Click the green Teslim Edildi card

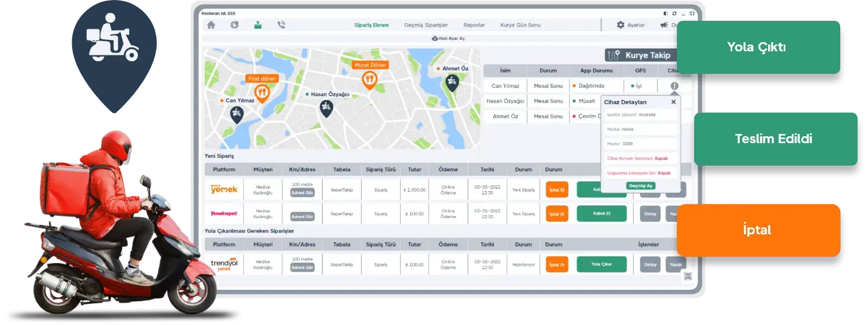click(775, 139)
